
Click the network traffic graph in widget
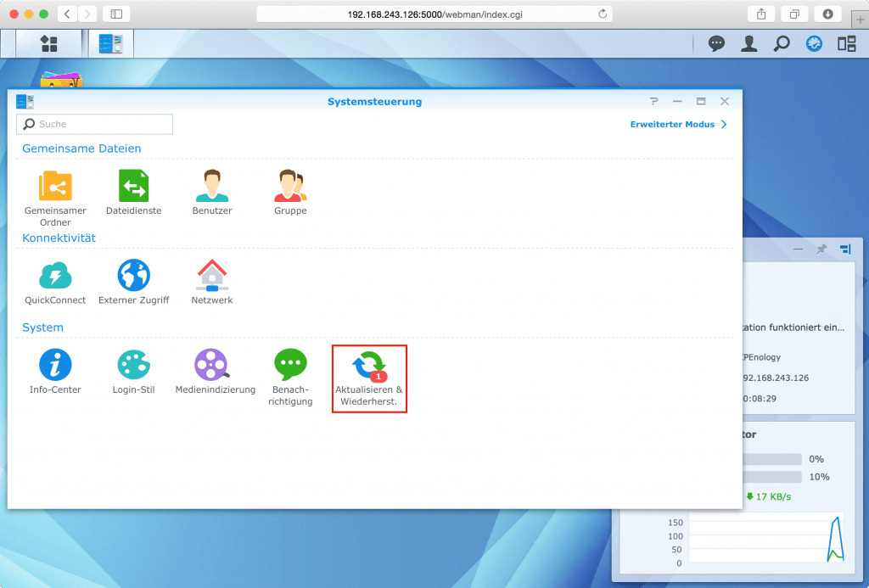coord(766,540)
